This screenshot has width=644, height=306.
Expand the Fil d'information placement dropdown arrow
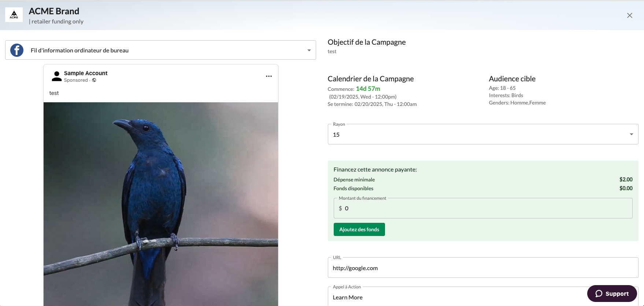point(309,50)
